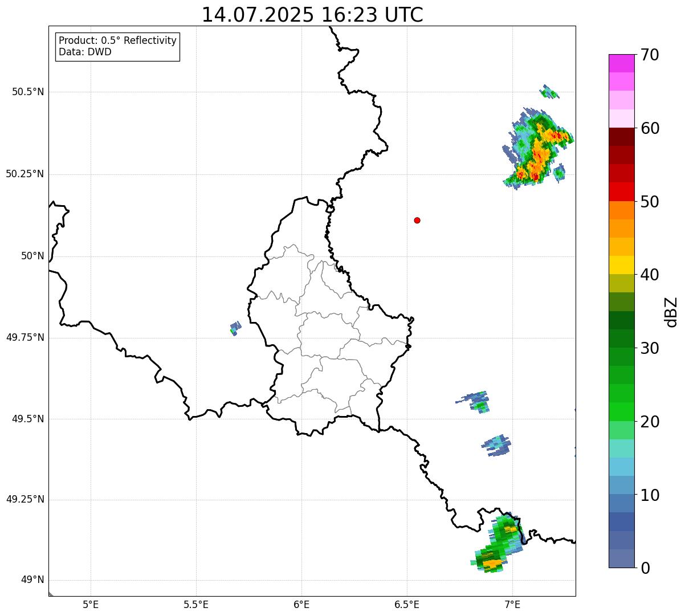Click the 49°N latitude label
The width and height of the screenshot is (685, 616).
pos(32,580)
